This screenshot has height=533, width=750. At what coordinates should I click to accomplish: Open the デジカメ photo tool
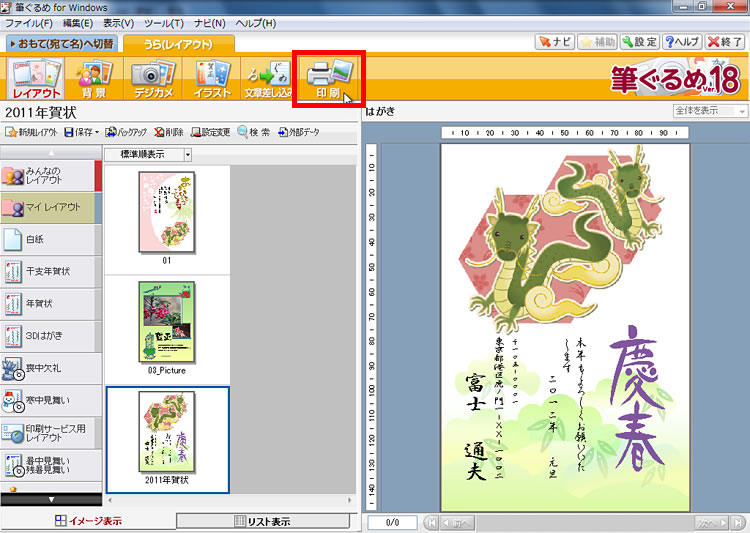[x=153, y=78]
